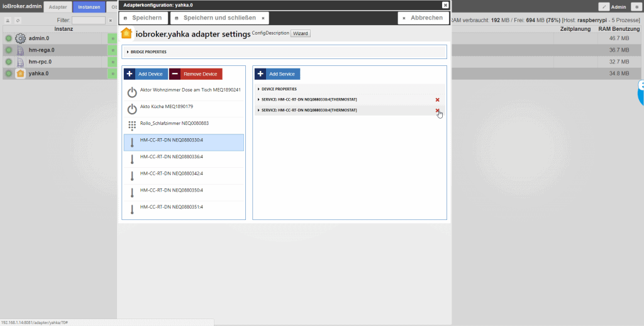Image resolution: width=644 pixels, height=326 pixels.
Task: Switch to the Adapter tab
Action: (x=58, y=7)
